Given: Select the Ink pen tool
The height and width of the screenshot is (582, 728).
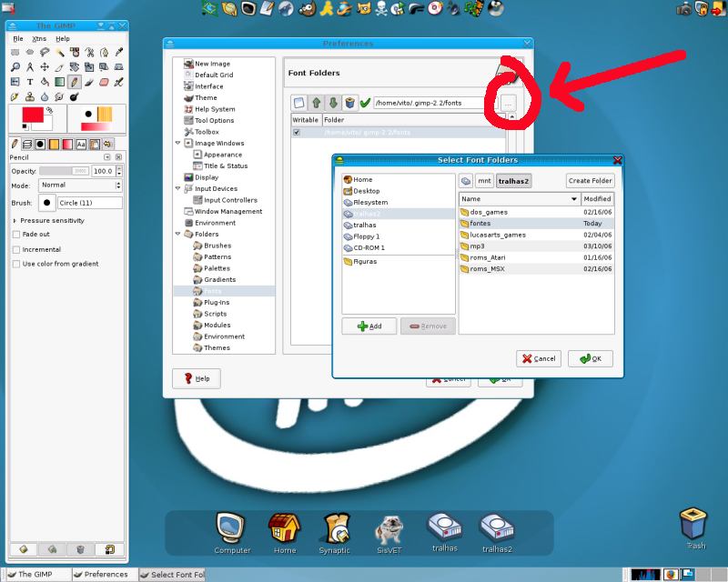Looking at the screenshot, I should tap(15, 97).
